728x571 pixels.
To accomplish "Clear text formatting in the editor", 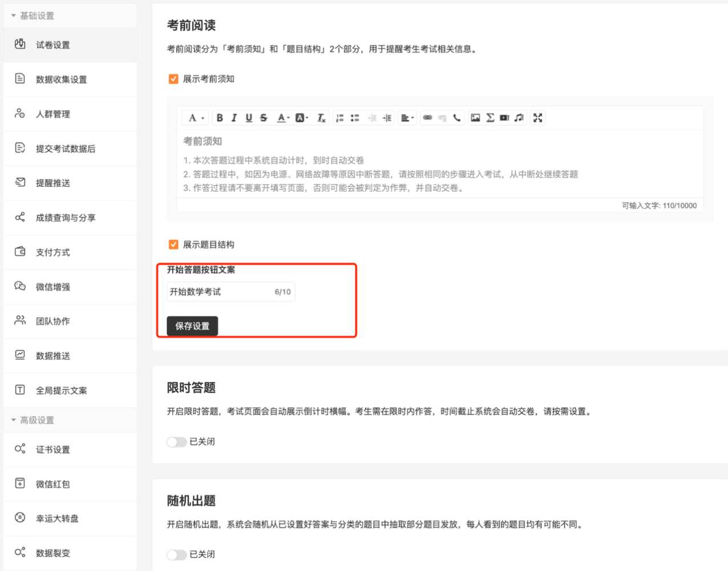I will pos(321,118).
